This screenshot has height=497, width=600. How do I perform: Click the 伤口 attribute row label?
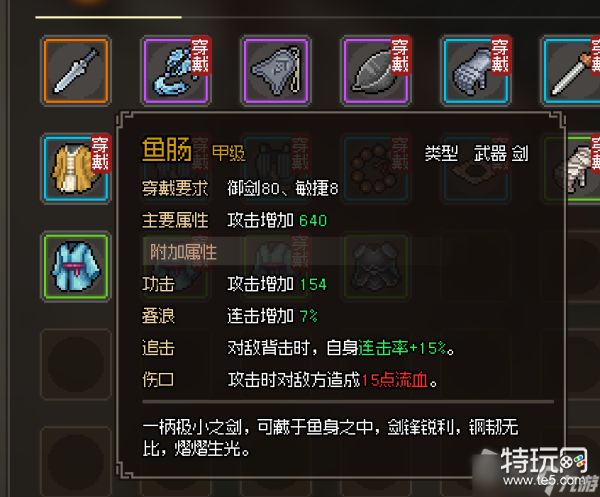pyautogui.click(x=158, y=380)
